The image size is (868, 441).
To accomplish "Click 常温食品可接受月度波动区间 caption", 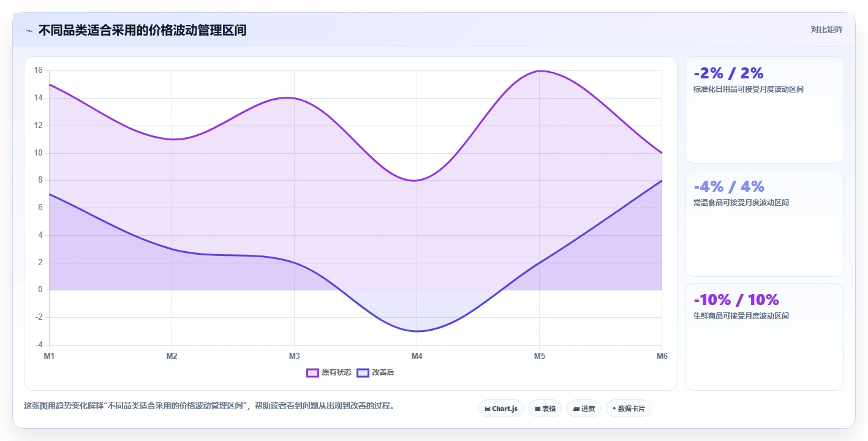I will tap(741, 203).
